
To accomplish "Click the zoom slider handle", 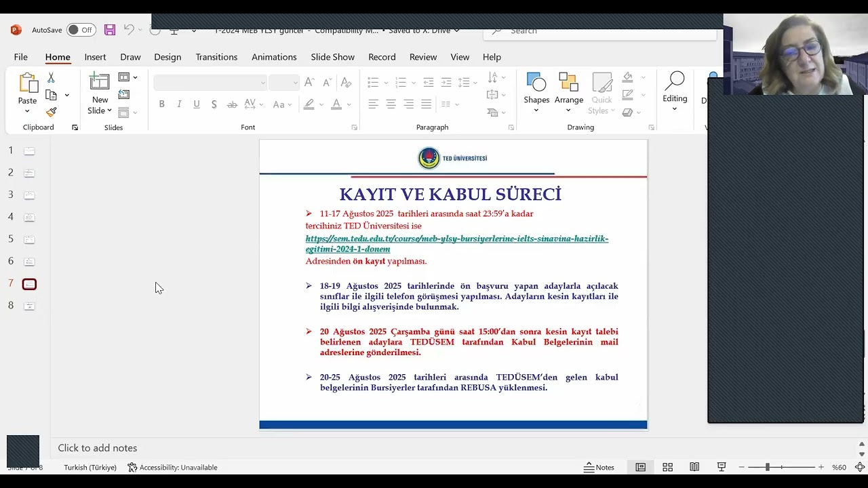I will (x=768, y=467).
